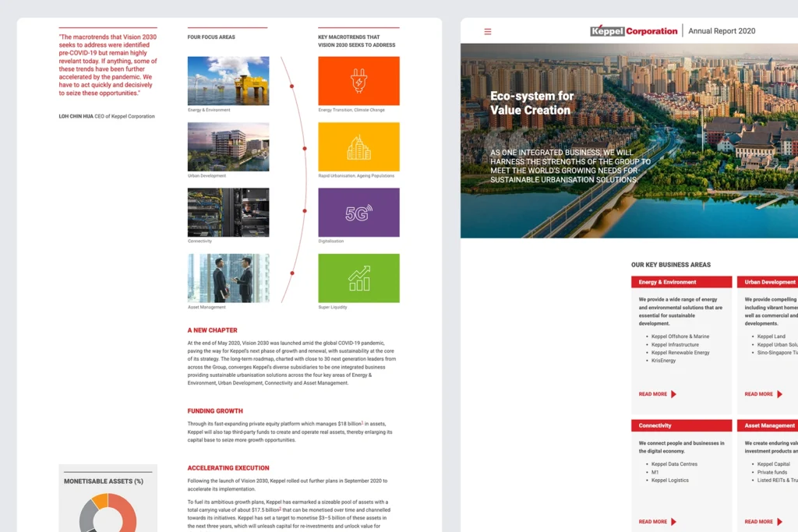Select the orange energy plug icon tile
Image resolution: width=798 pixels, height=532 pixels.
(358, 81)
